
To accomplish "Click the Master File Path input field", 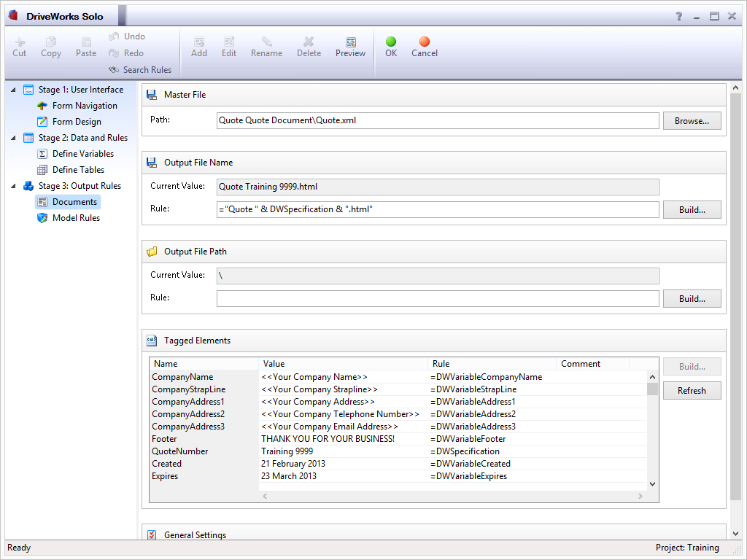I will [x=438, y=120].
